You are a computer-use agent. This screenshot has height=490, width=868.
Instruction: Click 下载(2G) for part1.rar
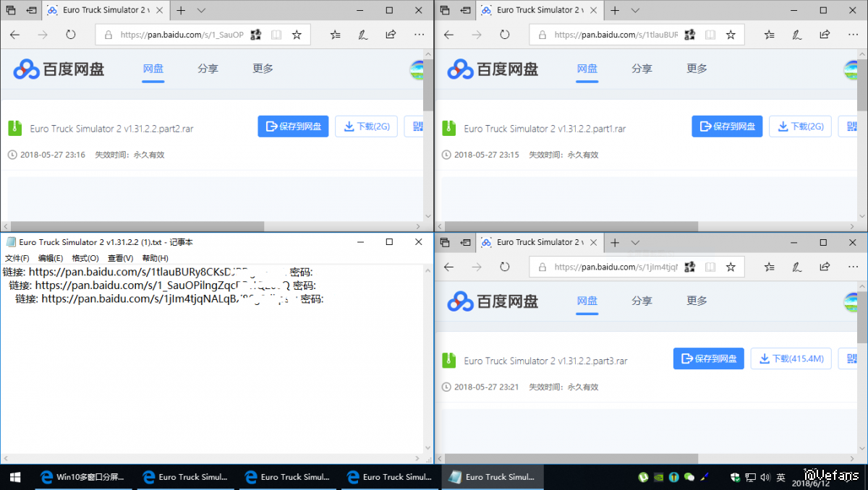pos(801,126)
